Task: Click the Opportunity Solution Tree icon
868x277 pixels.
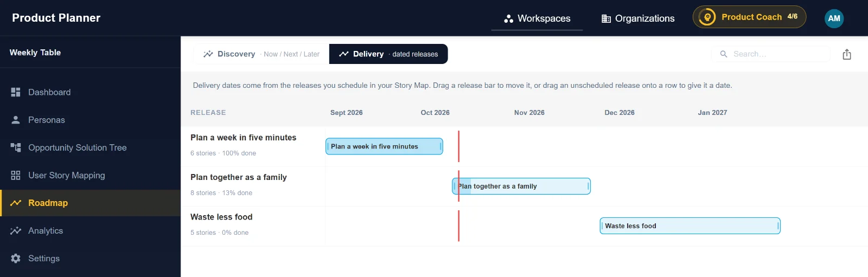Action: coord(16,147)
